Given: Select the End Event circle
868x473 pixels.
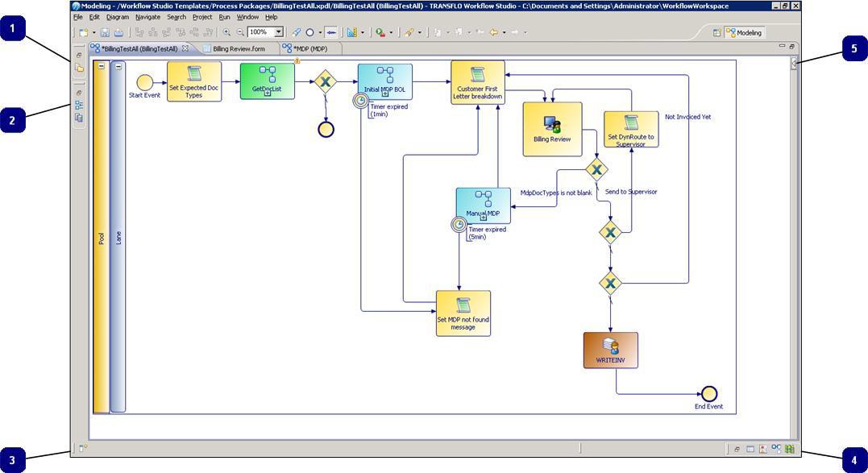Looking at the screenshot, I should pyautogui.click(x=708, y=393).
